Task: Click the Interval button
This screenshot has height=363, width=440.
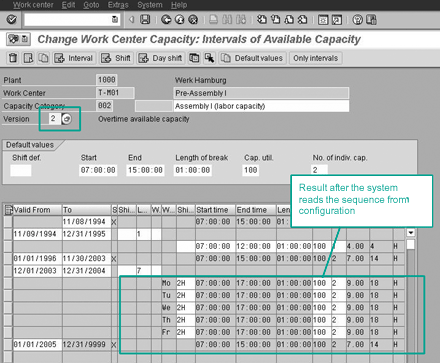Action: point(74,58)
